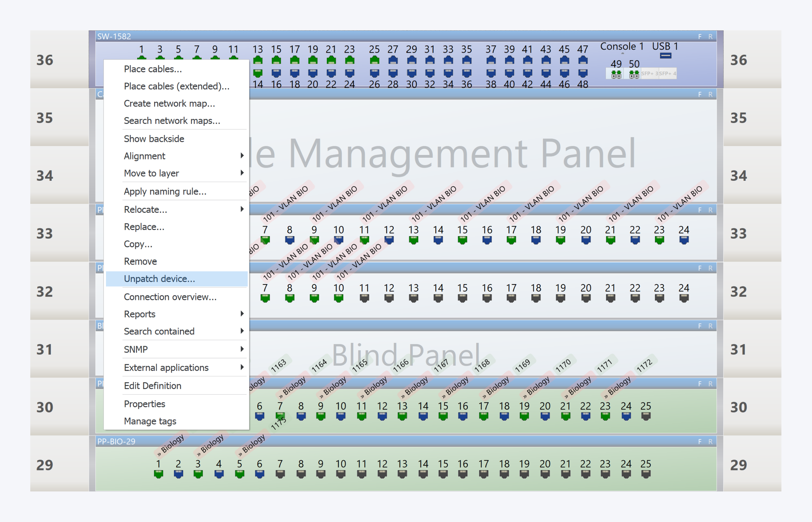Toggle front view F on SW-1582
Viewport: 812px width, 522px height.
(x=699, y=36)
